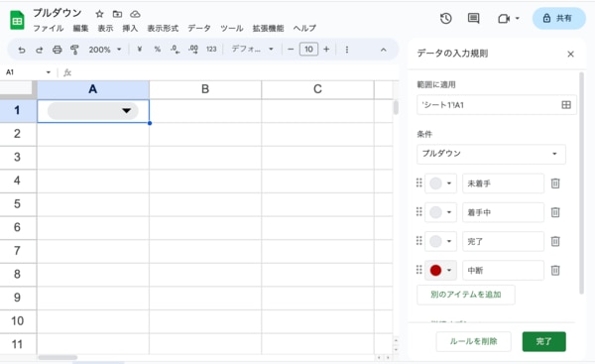Decrease font size with minus button
The image size is (595, 364).
pos(291,50)
